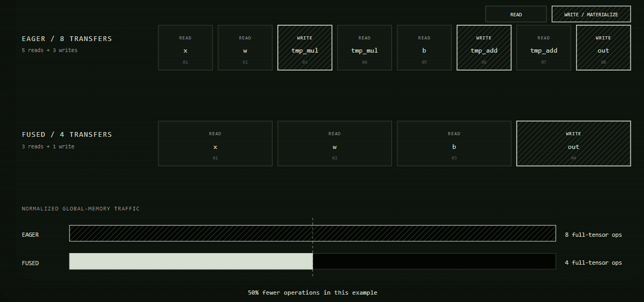
Task: Click the EAGER bar row label
Action: (x=30, y=235)
